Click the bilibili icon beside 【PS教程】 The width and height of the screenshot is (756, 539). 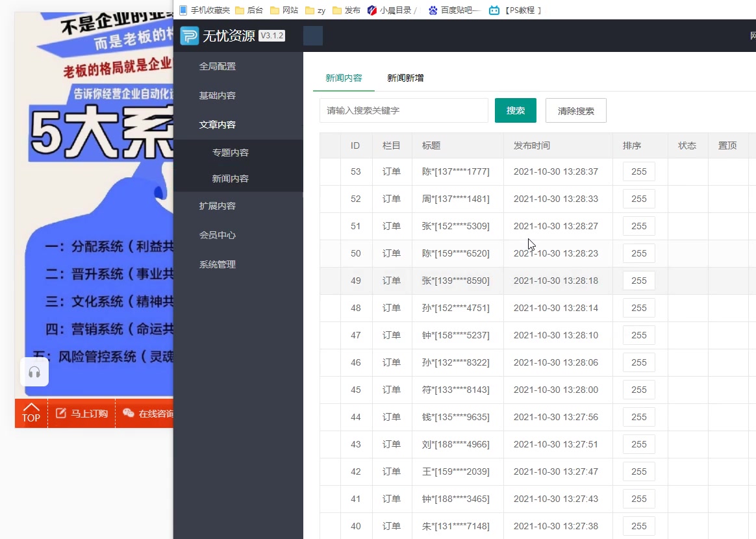(494, 10)
